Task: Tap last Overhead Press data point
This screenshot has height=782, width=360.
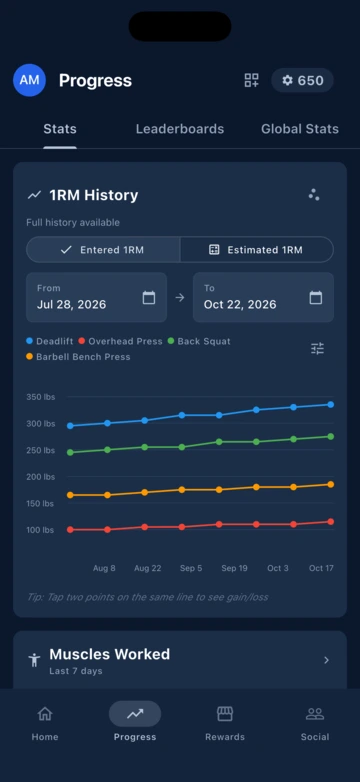Action: pos(331,522)
